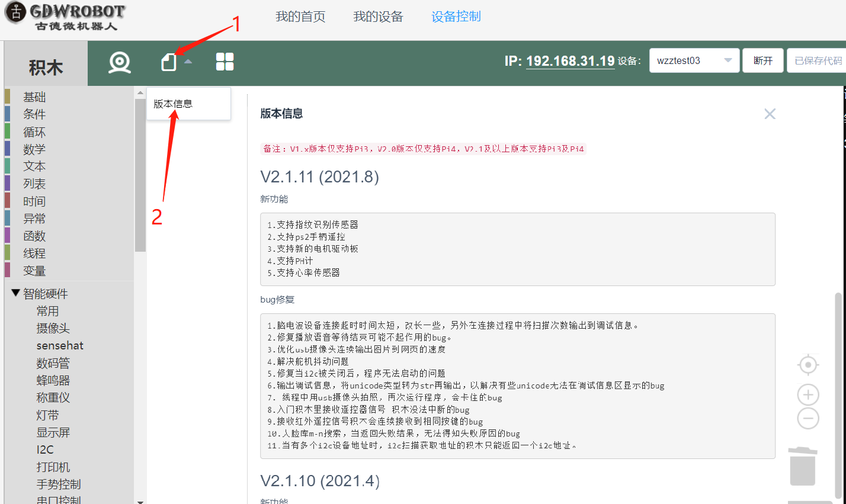Click bug line 4.解决舵机抖动问题

coord(307,361)
